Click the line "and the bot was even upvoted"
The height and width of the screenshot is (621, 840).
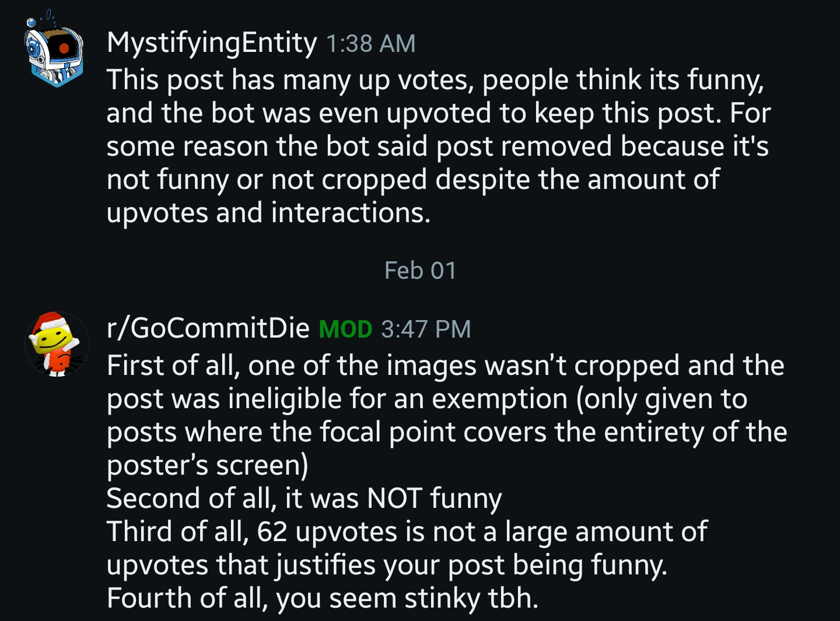[437, 113]
